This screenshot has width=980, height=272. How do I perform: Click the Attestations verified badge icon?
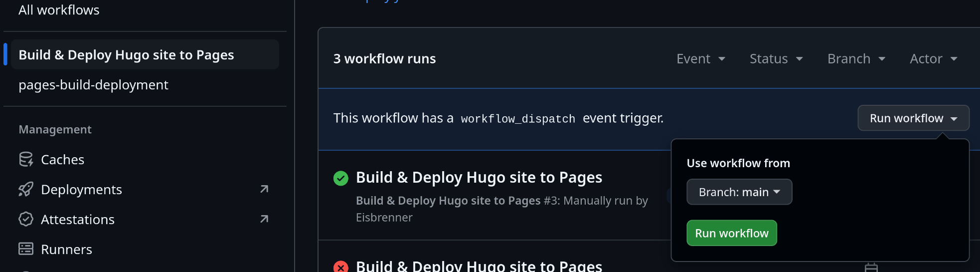[26, 219]
